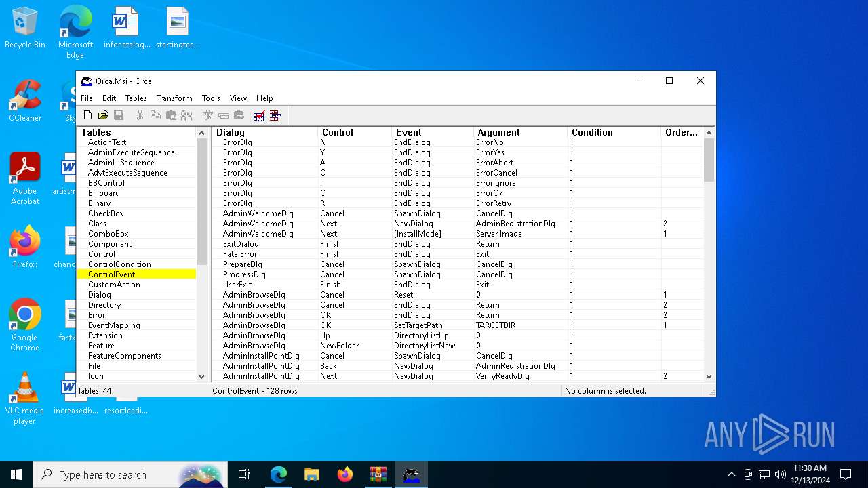Open Microsoft Edge from taskbar

pyautogui.click(x=279, y=474)
